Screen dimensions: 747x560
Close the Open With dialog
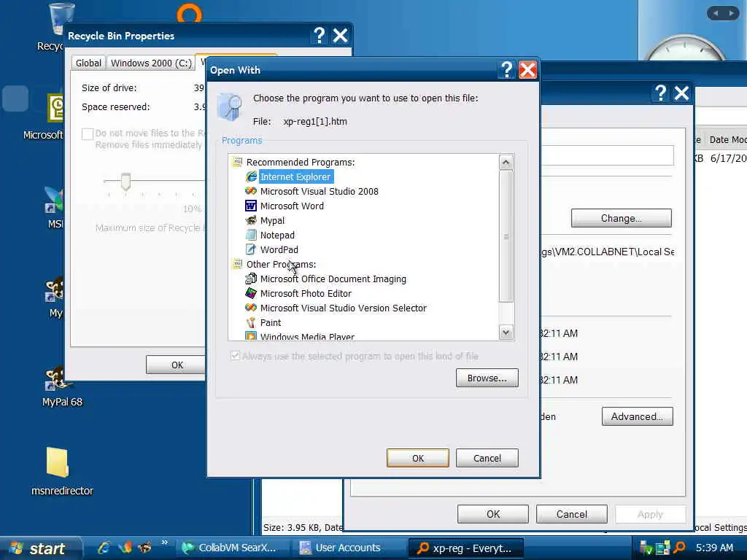point(527,70)
